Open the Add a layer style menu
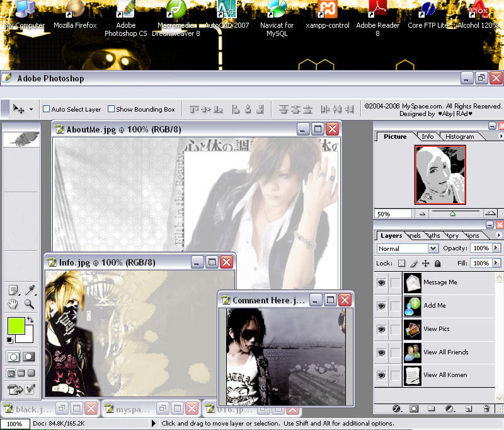This screenshot has height=430, width=504. click(x=396, y=408)
